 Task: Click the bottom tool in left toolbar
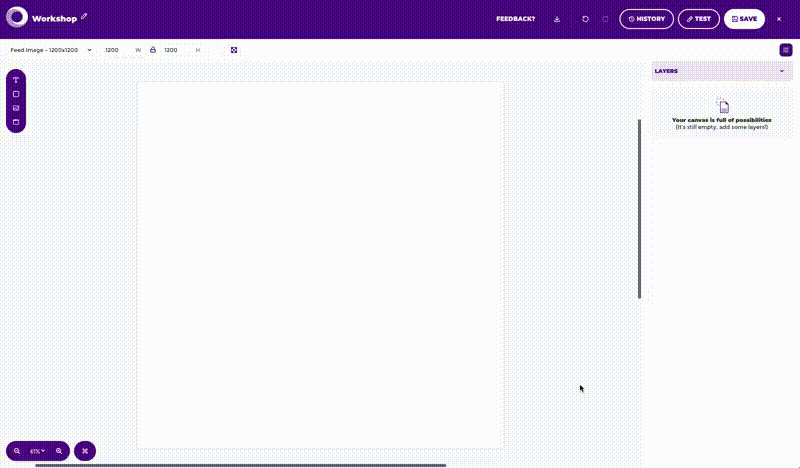16,122
